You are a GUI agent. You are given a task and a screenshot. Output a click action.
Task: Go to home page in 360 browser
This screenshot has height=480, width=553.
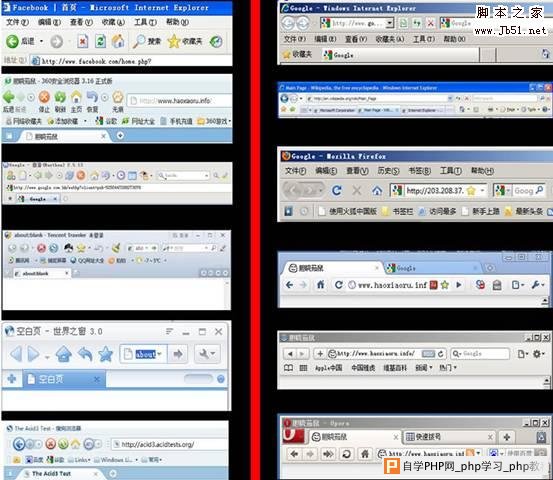pyautogui.click(x=76, y=97)
